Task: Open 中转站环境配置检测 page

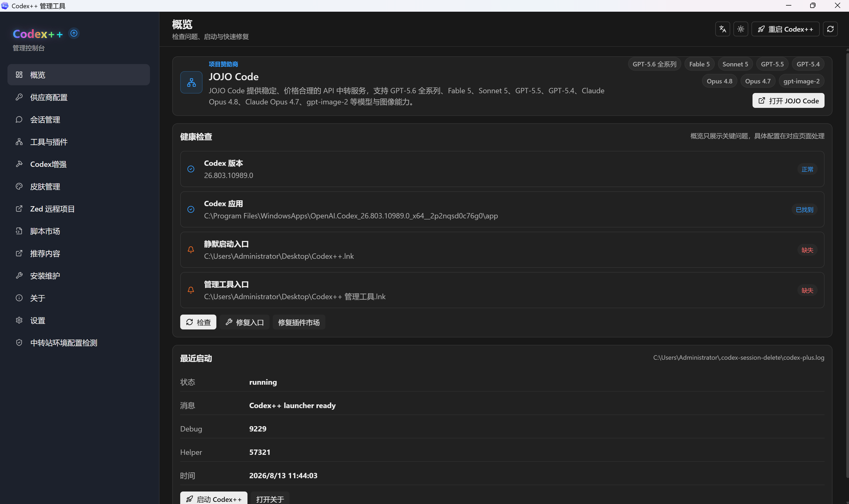Action: (x=78, y=343)
